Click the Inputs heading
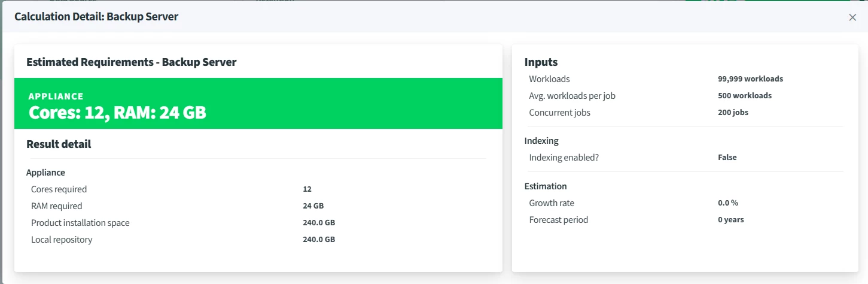This screenshot has height=284, width=868. tap(541, 62)
